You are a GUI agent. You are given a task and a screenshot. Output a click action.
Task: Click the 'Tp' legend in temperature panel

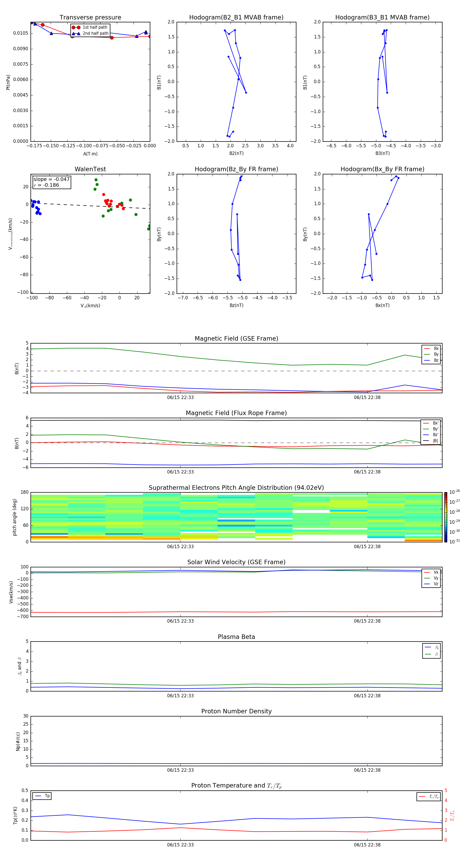click(42, 796)
